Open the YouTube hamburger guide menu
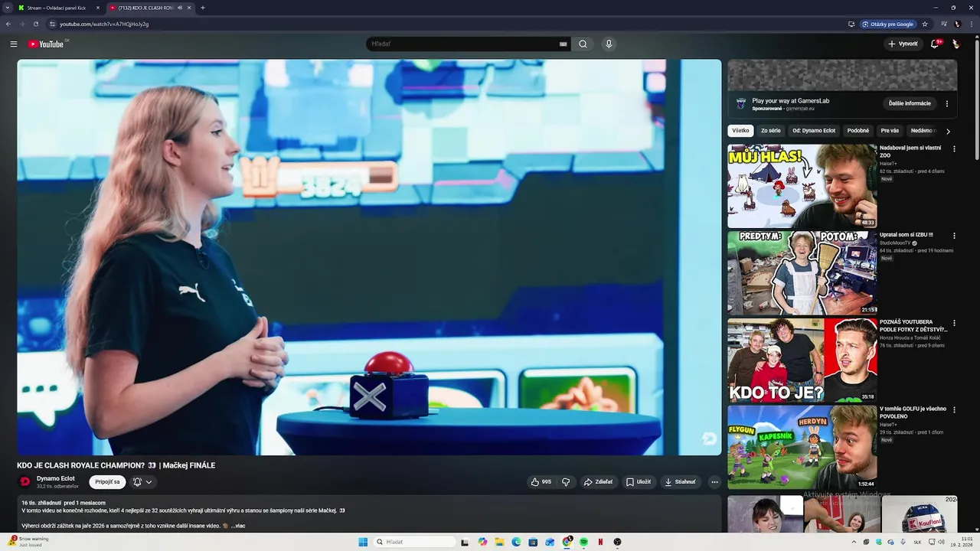Image resolution: width=980 pixels, height=551 pixels. [x=14, y=44]
